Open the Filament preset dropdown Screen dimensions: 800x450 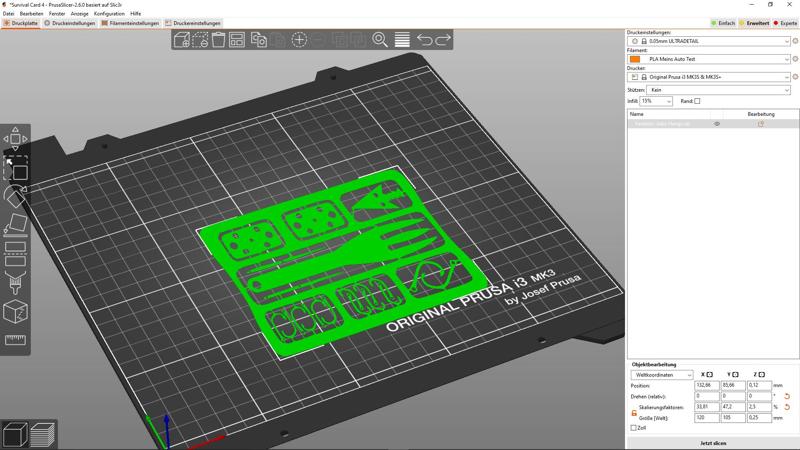[x=709, y=59]
